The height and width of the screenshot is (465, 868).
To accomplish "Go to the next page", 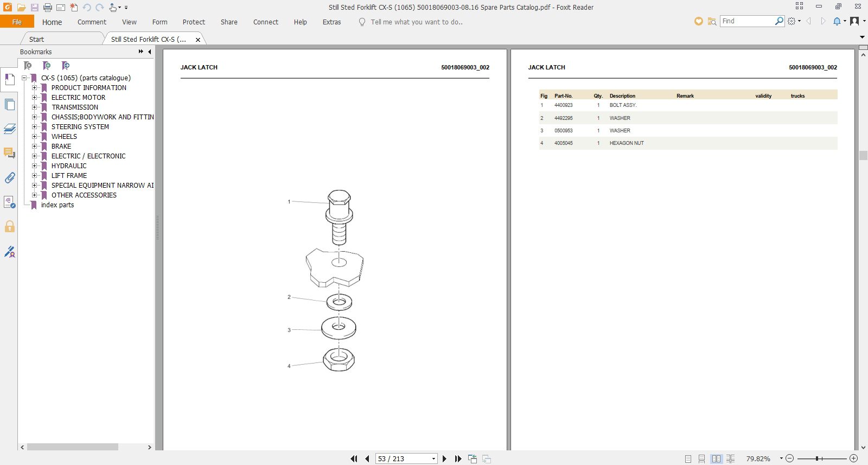I will tap(444, 459).
